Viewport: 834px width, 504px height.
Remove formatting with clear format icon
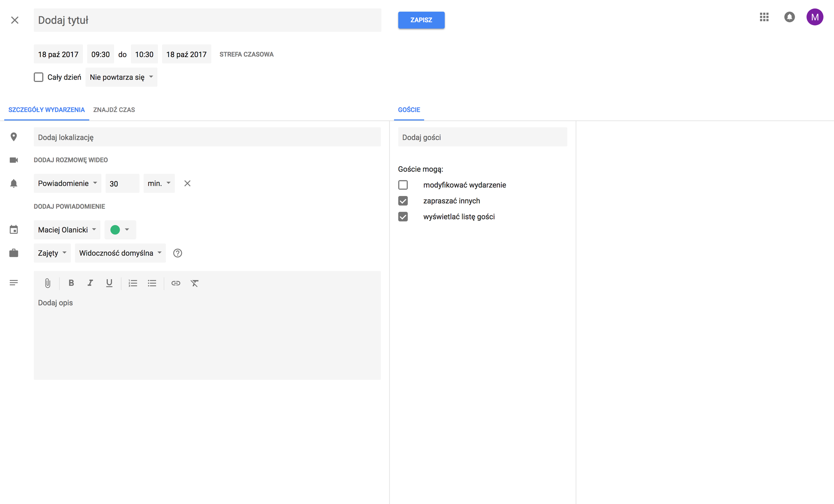[x=195, y=283]
